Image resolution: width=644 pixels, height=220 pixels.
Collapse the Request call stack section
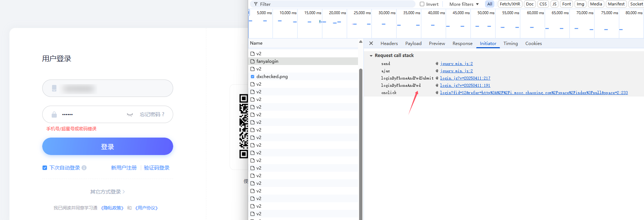(371, 56)
